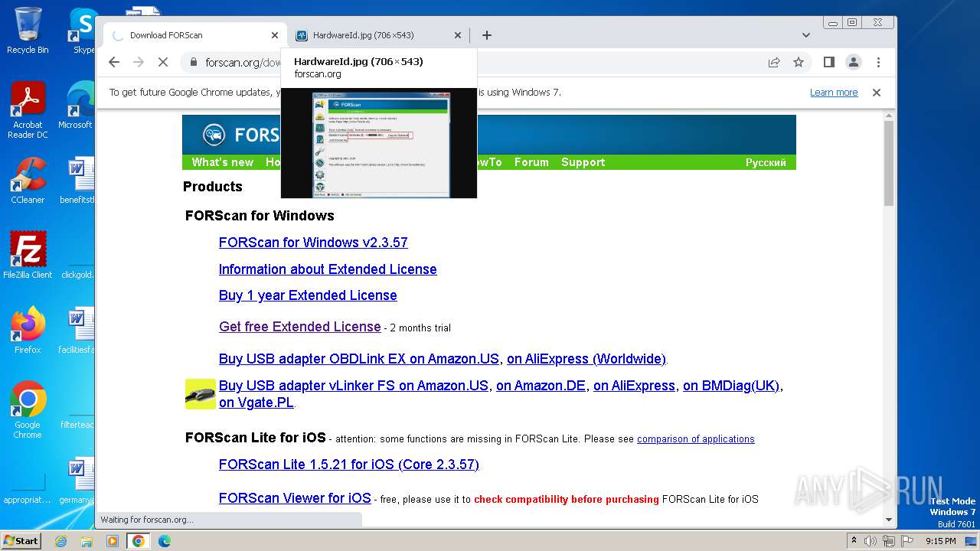Click the browser back arrow
Image resolution: width=980 pixels, height=551 pixels.
(114, 62)
